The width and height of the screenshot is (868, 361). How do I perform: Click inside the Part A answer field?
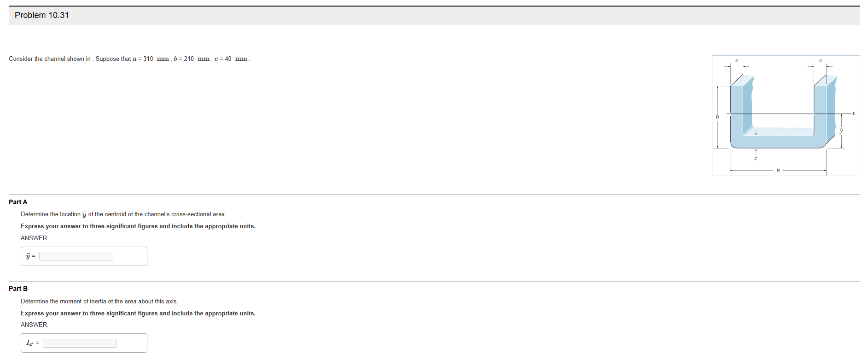[x=76, y=256]
